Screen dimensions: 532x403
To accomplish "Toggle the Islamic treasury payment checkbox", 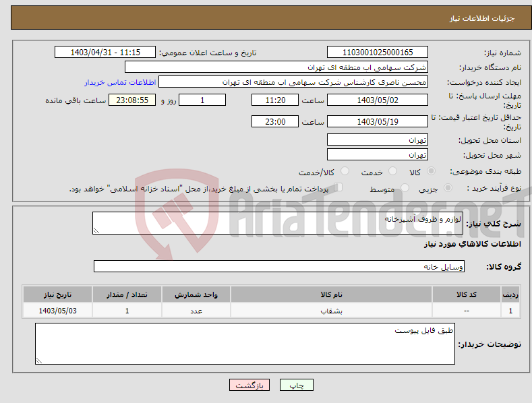I will coord(338,187).
